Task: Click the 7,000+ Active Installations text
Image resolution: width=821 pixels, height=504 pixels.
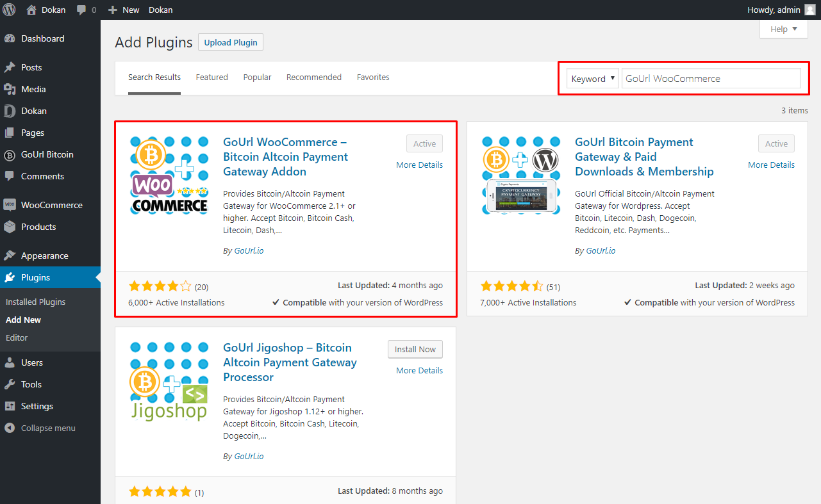Action: tap(528, 302)
